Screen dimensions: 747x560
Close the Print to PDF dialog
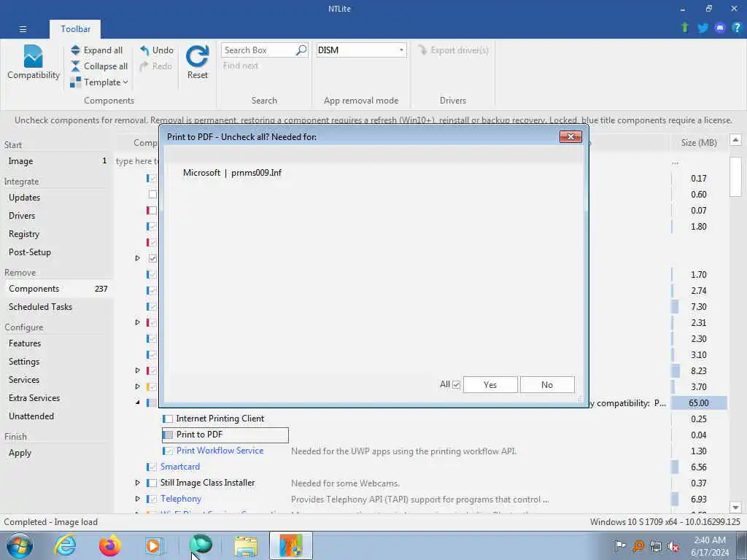570,137
